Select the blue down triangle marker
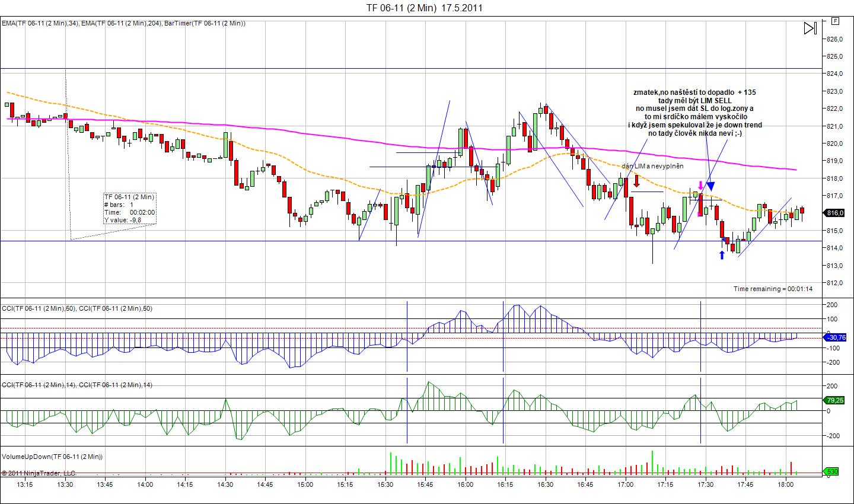This screenshot has width=854, height=504. click(x=710, y=186)
